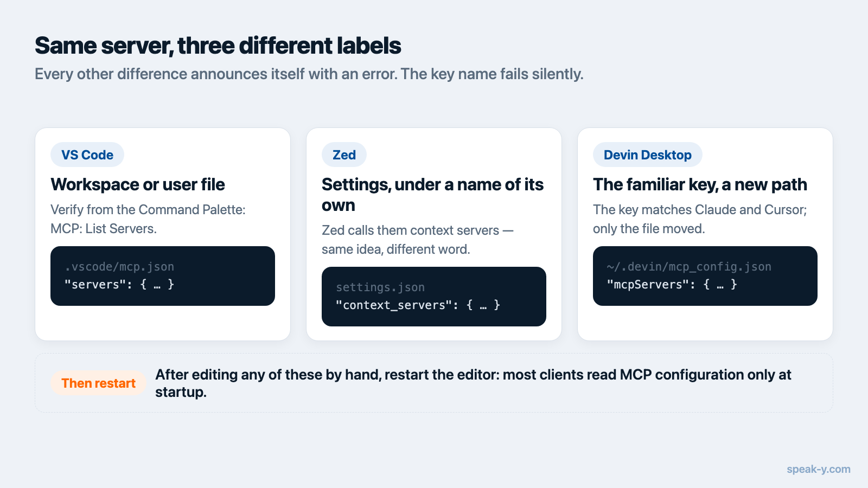Click the Same server, three different labels title
The image size is (868, 488).
(218, 46)
